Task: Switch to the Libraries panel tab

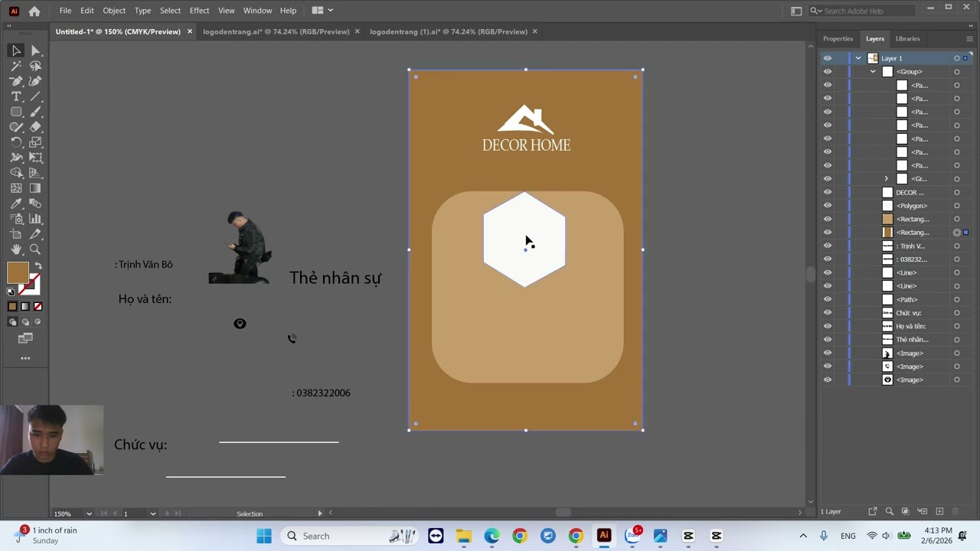Action: 907,38
